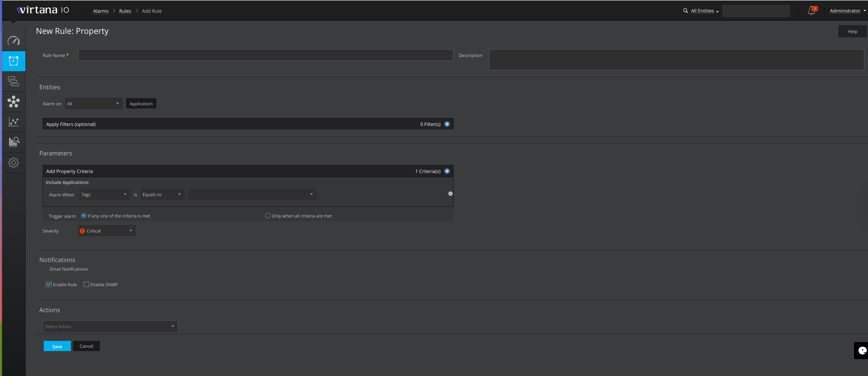The image size is (868, 376).
Task: Click the alarm clock sidebar icon
Action: point(13,61)
